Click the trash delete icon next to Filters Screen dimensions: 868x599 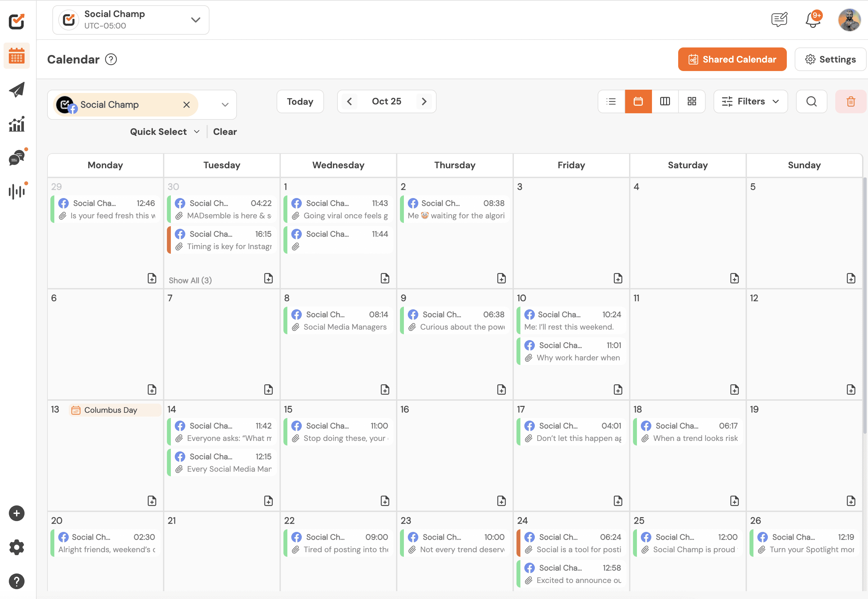[x=850, y=101]
